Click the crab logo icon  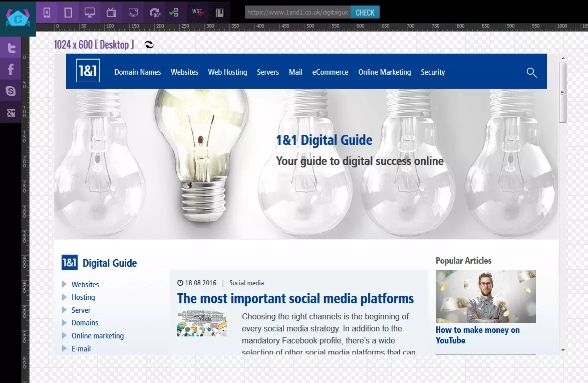coord(18,18)
